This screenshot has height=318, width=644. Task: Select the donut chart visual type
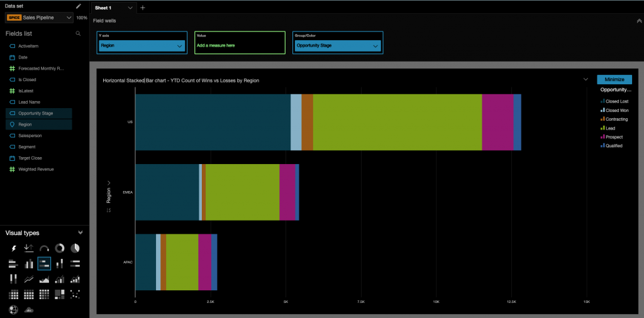tap(60, 248)
